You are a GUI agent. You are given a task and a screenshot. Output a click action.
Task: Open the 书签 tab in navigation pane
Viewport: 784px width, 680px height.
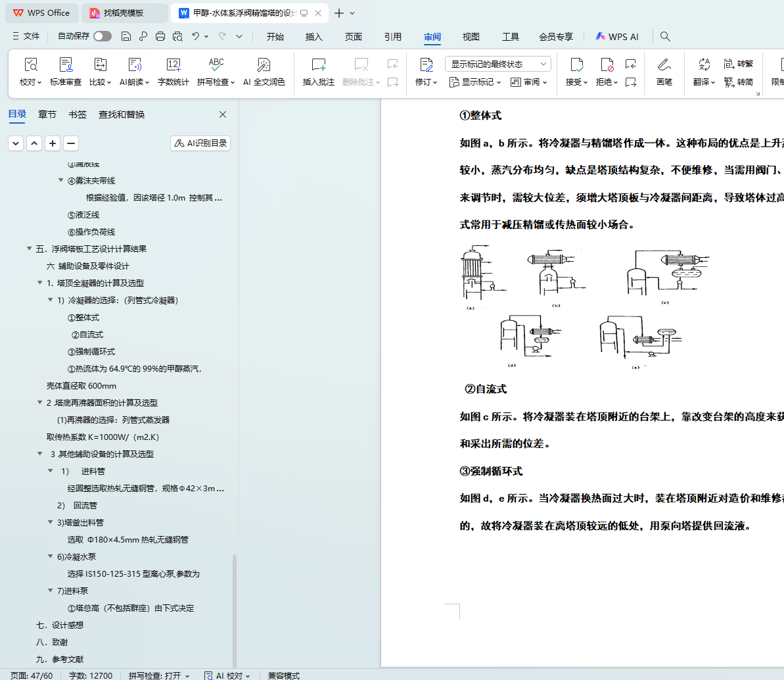point(78,114)
